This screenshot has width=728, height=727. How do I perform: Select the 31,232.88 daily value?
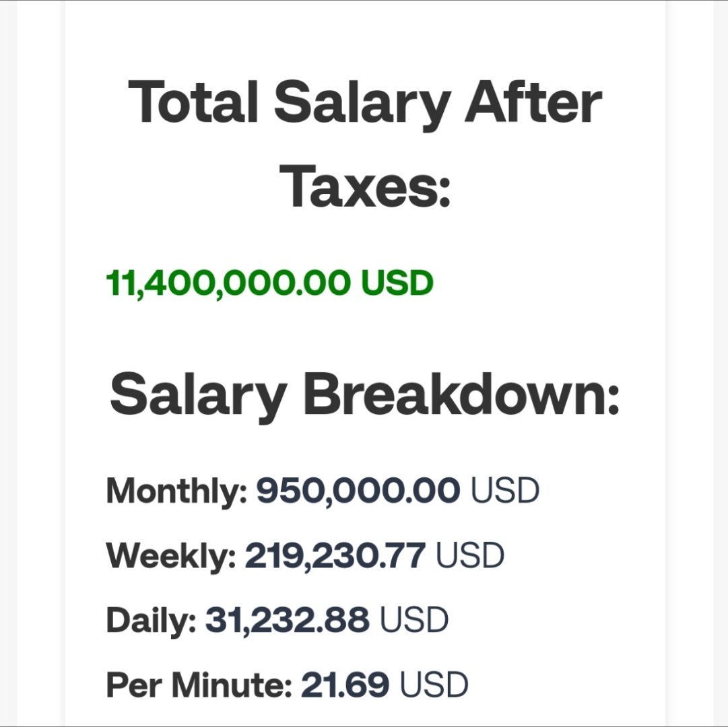(288, 620)
